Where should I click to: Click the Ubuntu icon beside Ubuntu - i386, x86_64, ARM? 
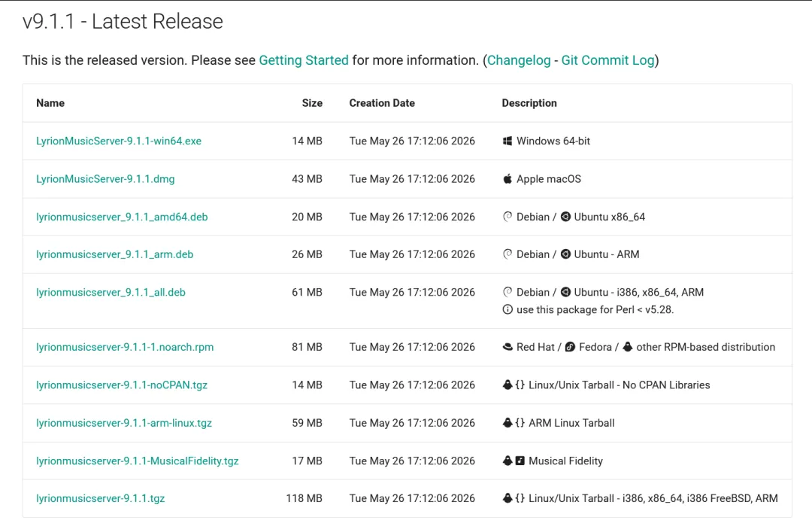coord(565,292)
